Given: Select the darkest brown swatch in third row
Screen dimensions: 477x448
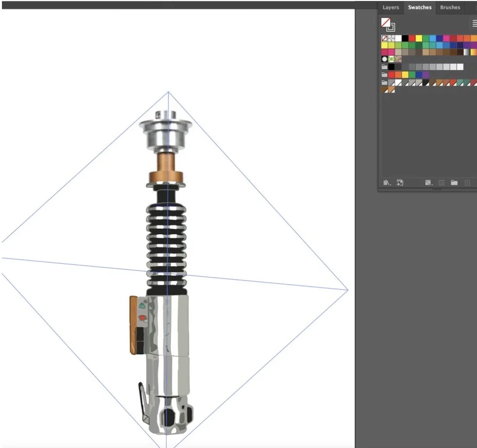Looking at the screenshot, I should (x=460, y=52).
